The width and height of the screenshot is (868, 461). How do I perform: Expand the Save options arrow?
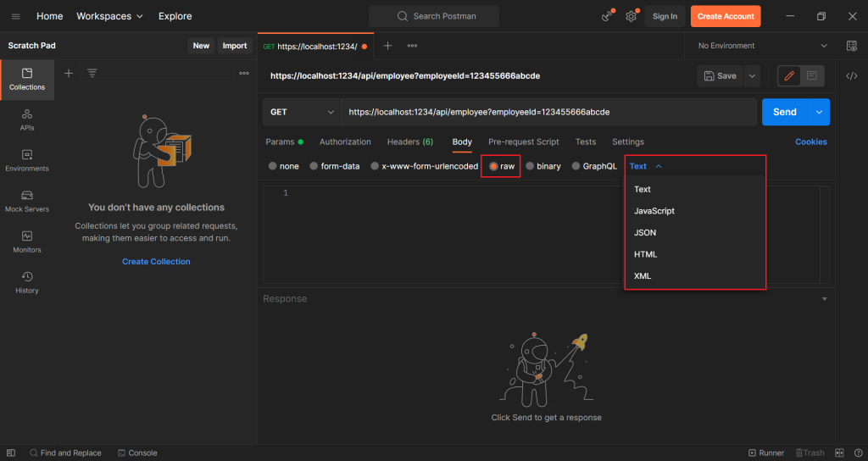[x=752, y=75]
